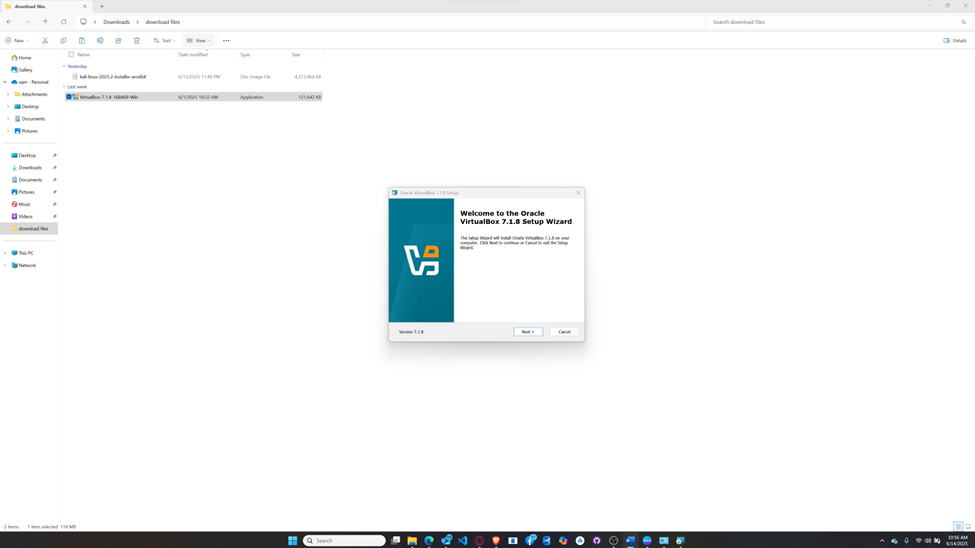Toggle the Details pane button

click(x=955, y=40)
